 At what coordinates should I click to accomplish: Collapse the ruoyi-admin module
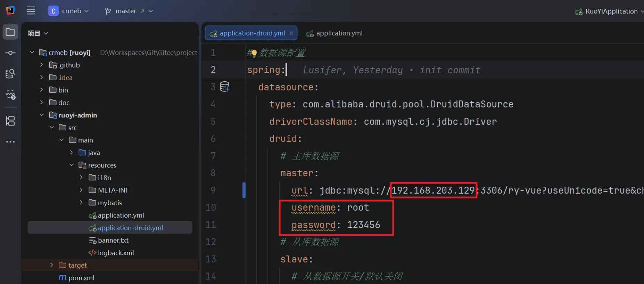tap(42, 115)
